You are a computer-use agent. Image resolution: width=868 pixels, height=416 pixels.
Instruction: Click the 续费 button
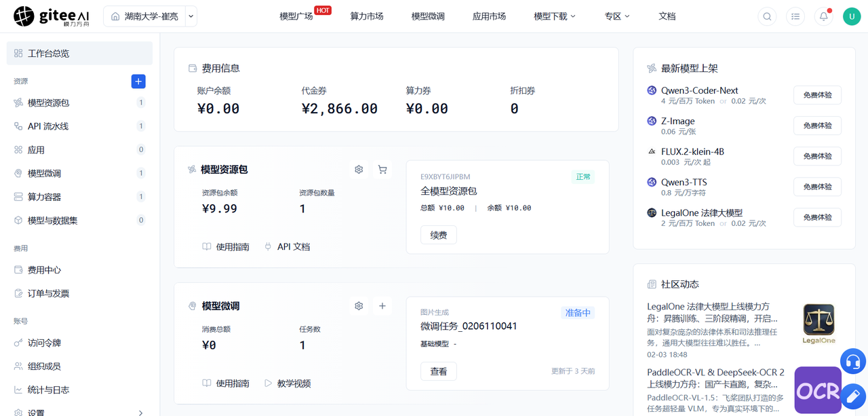point(439,235)
